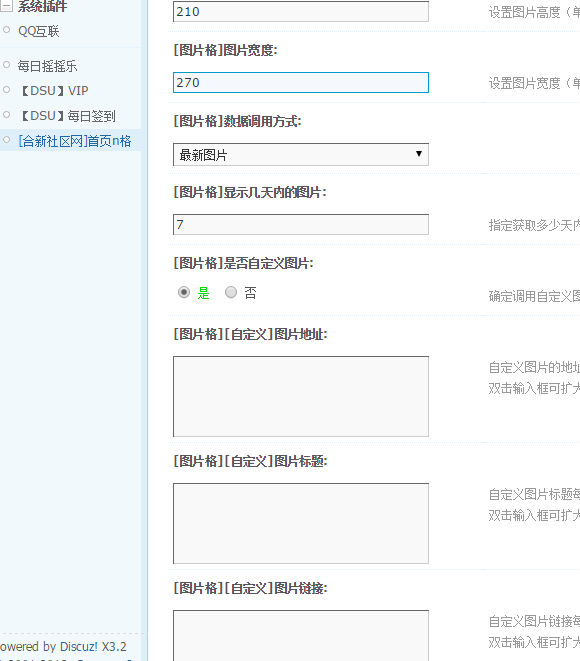580x661 pixels.
Task: Click the 图片地址 custom textarea
Action: [x=301, y=396]
